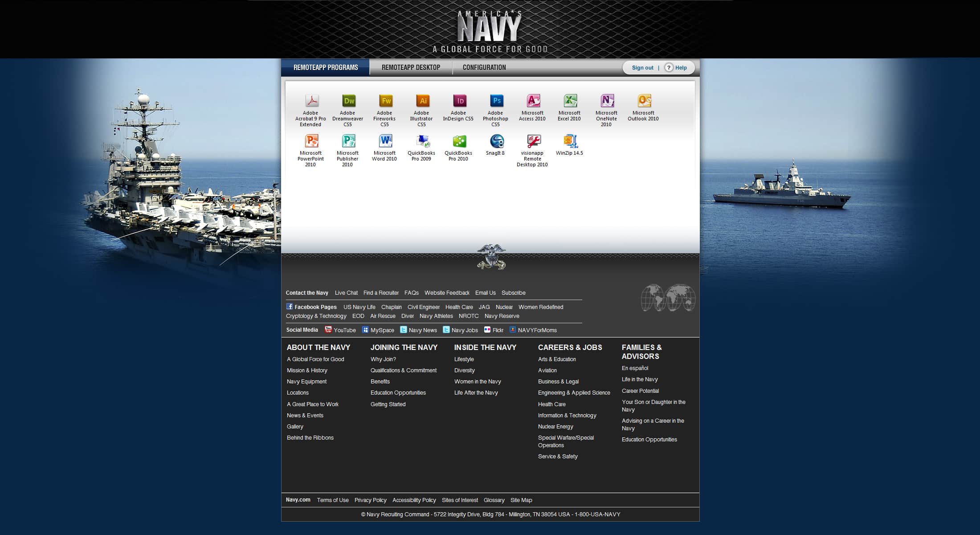Click Find a Recruiter

click(x=381, y=293)
